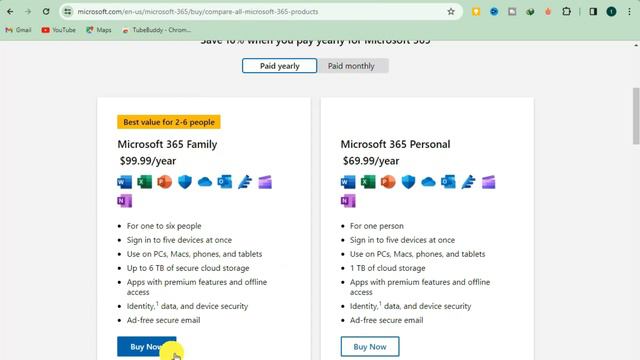The image size is (640, 360).
Task: Click 'Best value for 2-6 people' badge
Action: point(169,122)
